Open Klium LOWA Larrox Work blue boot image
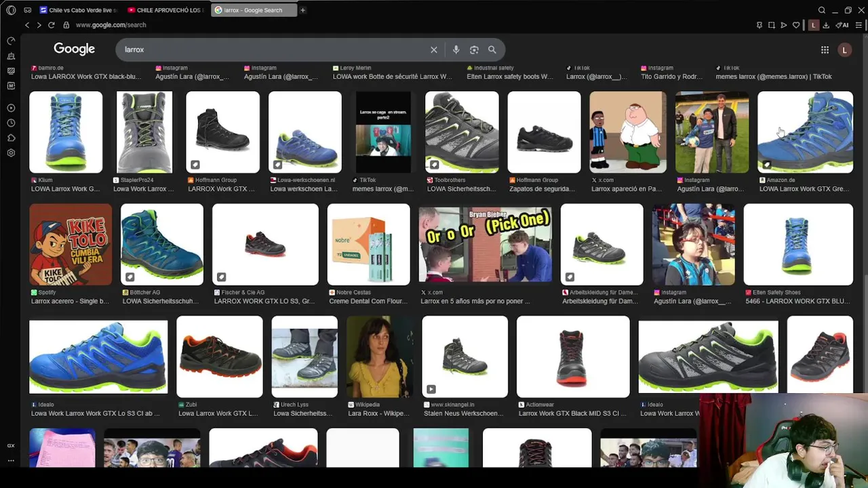868x488 pixels. [66, 132]
